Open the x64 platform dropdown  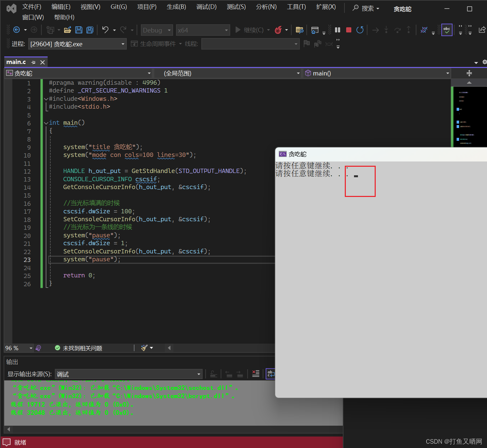click(203, 30)
